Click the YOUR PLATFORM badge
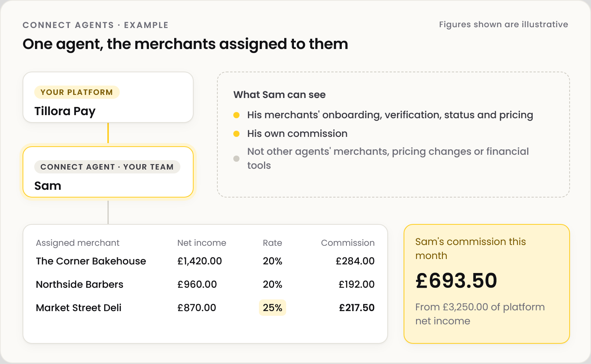This screenshot has width=591, height=364. [77, 92]
